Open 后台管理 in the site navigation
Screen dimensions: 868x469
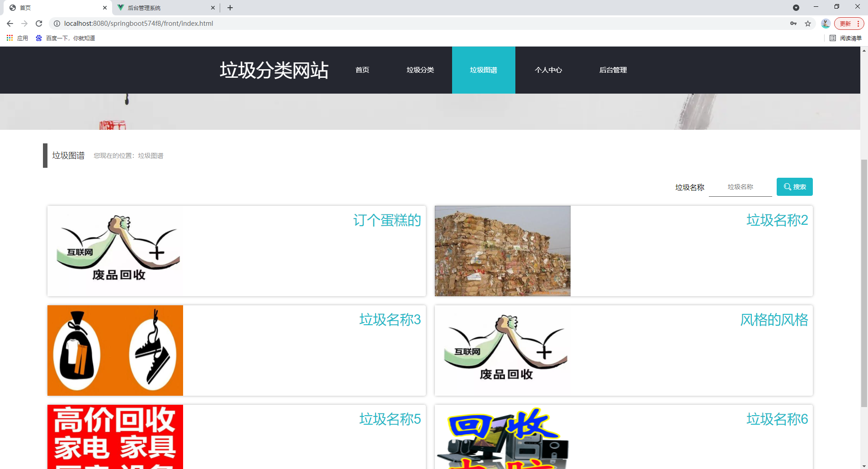point(613,70)
